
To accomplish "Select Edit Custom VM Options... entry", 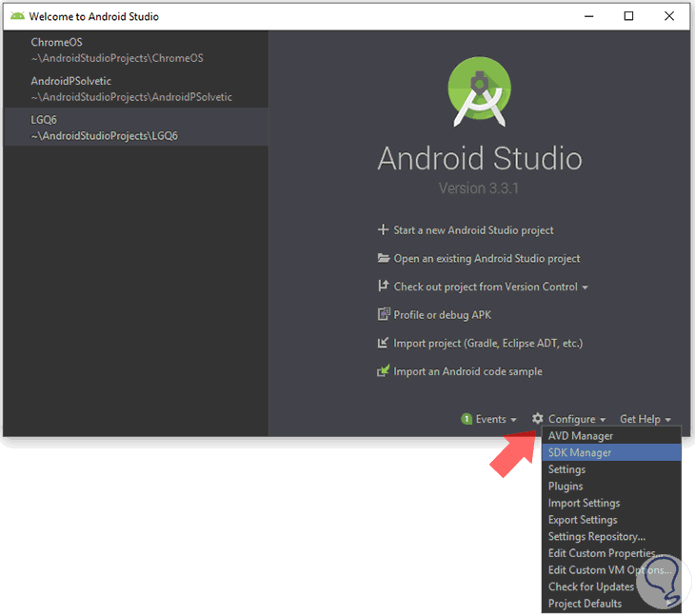I will pyautogui.click(x=611, y=570).
